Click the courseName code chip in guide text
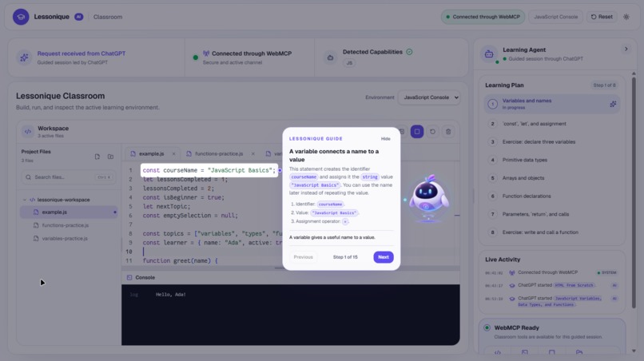 click(x=304, y=177)
